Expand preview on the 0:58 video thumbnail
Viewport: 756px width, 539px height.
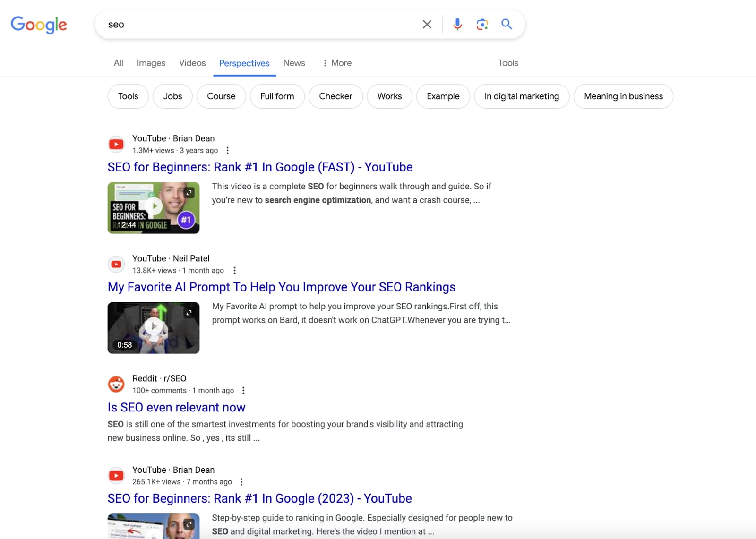(x=189, y=313)
